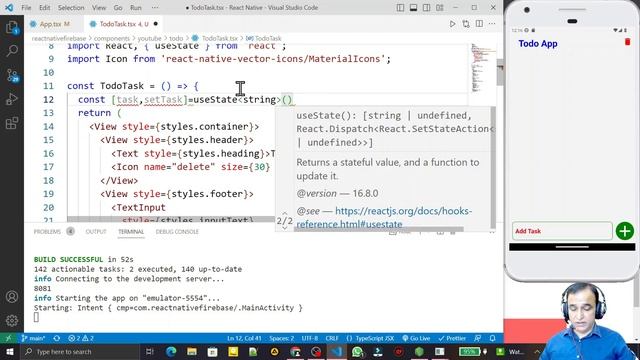Start Go Live server
The image size is (640, 360).
coord(416,338)
